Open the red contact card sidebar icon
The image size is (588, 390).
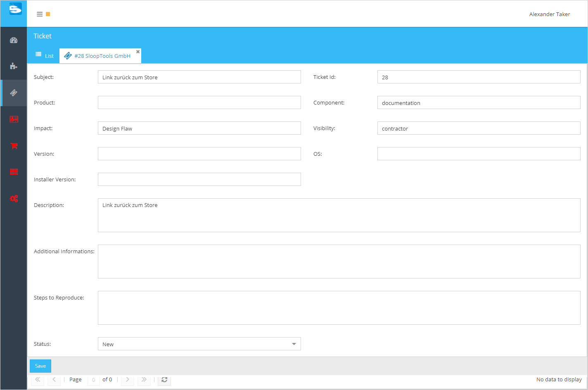[x=14, y=119]
